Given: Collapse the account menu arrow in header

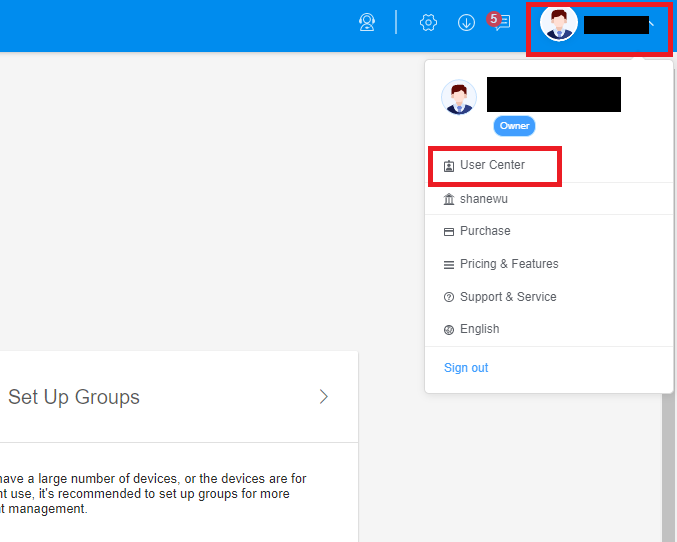Looking at the screenshot, I should pos(652,25).
